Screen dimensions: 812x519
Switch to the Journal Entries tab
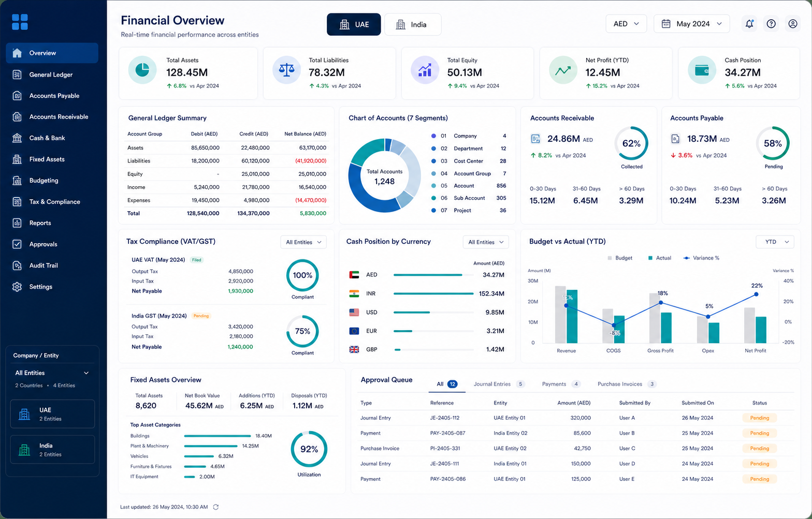(499, 384)
